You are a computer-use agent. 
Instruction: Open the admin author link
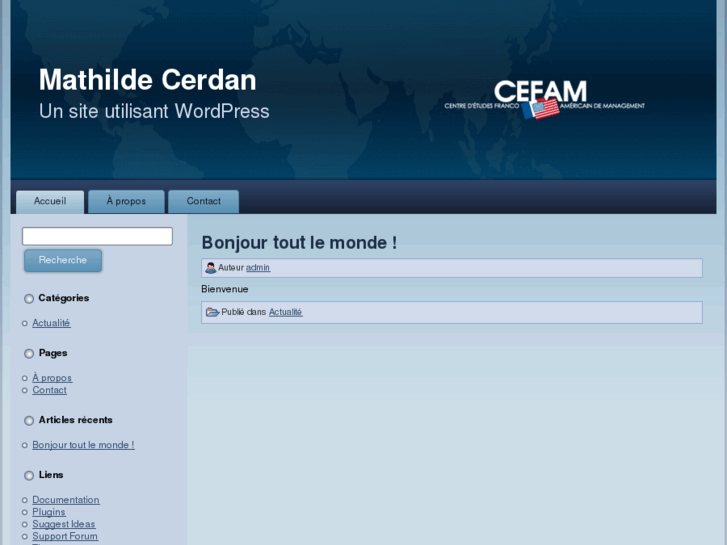coord(258,268)
